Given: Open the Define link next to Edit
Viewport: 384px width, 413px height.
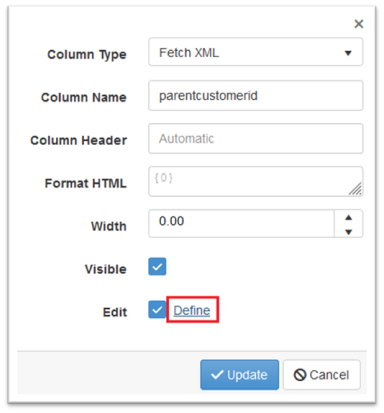Looking at the screenshot, I should point(192,310).
